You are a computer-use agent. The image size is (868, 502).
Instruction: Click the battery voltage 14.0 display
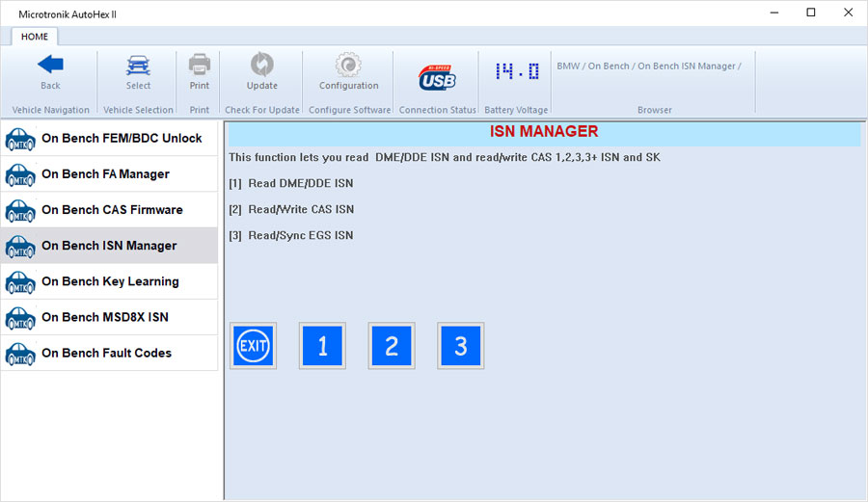tap(516, 72)
